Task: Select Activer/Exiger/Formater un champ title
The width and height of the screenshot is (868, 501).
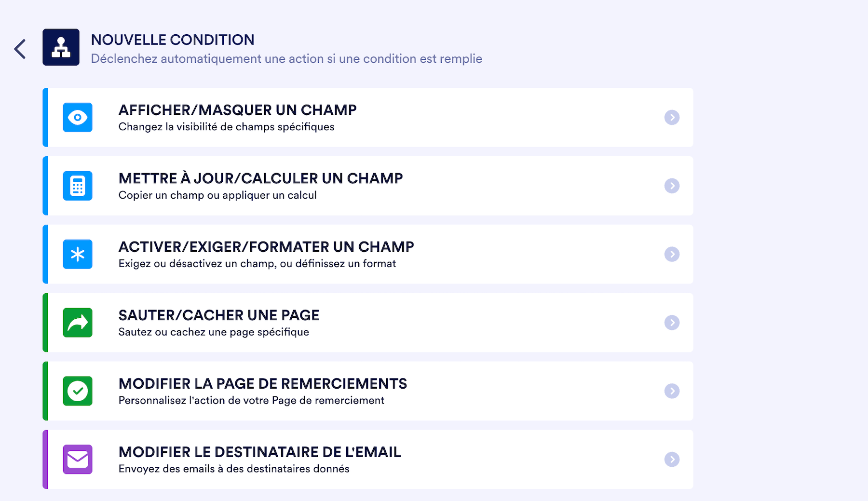Action: tap(266, 247)
